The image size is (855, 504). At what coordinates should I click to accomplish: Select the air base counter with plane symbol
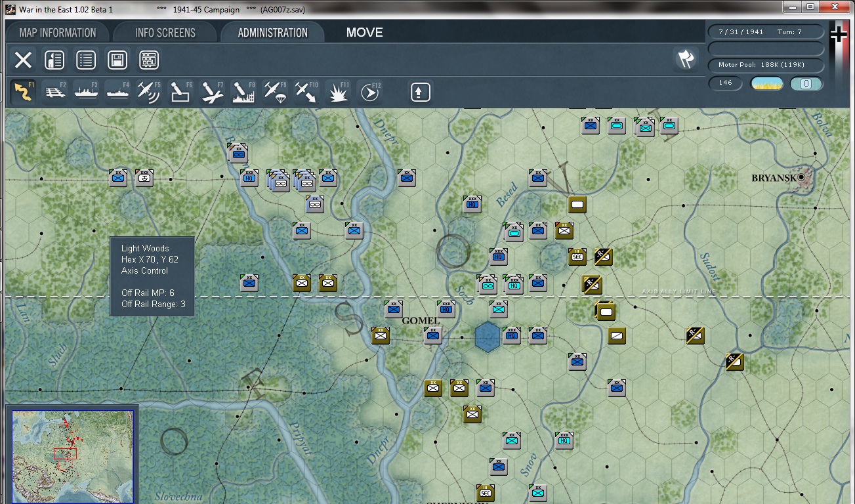(144, 178)
